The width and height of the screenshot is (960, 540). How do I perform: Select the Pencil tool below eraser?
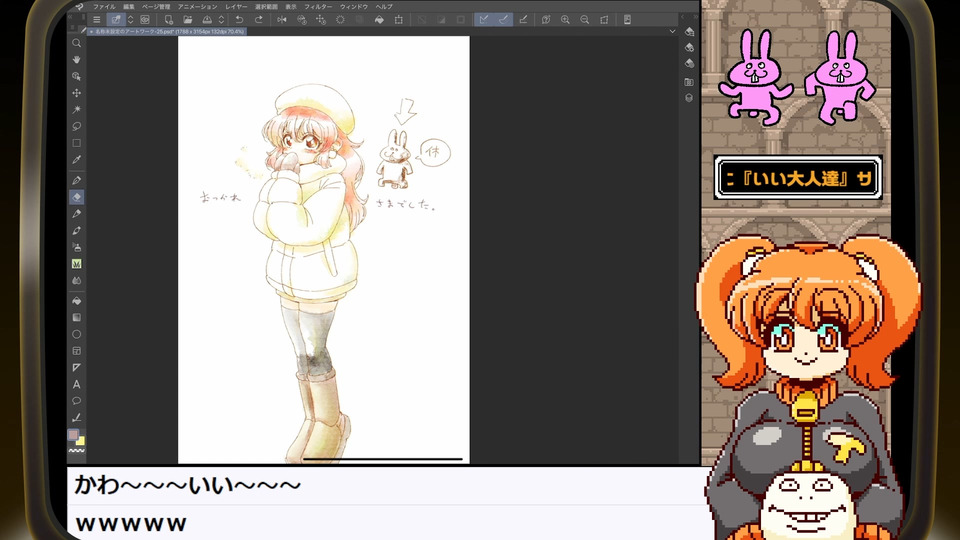pyautogui.click(x=77, y=214)
